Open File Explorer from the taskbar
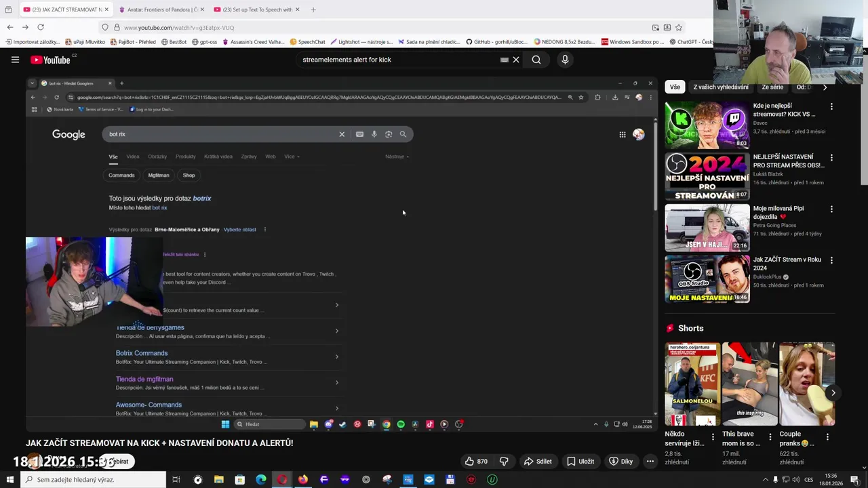 (218, 480)
